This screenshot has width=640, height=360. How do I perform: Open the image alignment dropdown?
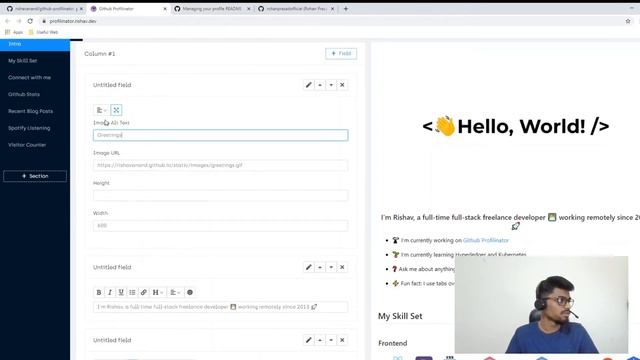[101, 110]
